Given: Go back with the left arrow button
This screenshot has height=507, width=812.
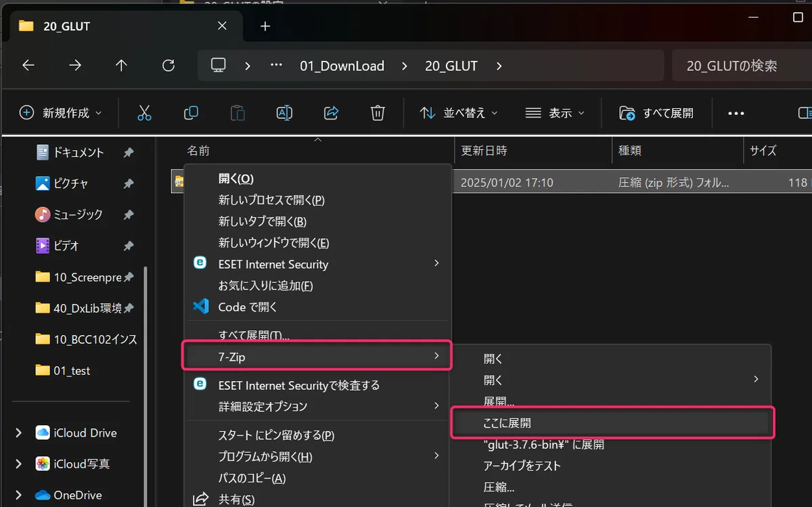Looking at the screenshot, I should point(28,66).
